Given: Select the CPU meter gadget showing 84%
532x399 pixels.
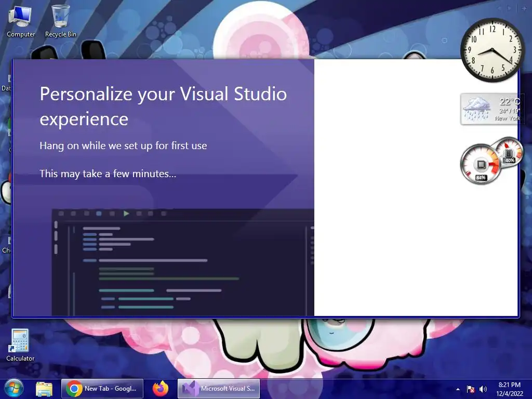Looking at the screenshot, I should tap(480, 165).
